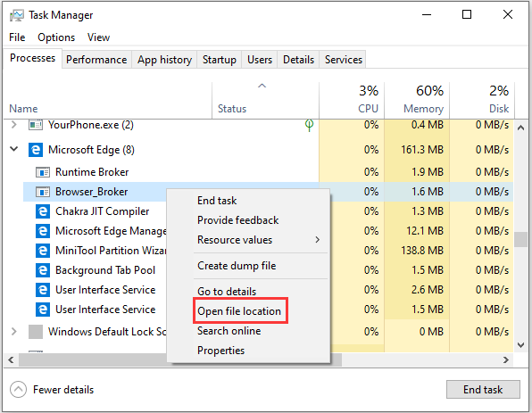Click the 12.1 MB memory value

[x=425, y=231]
